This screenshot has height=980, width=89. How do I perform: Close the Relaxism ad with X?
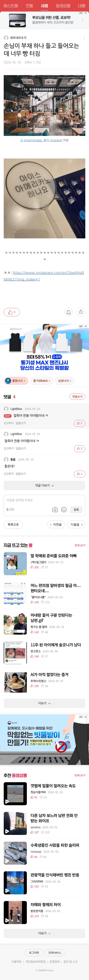tap(86, 327)
